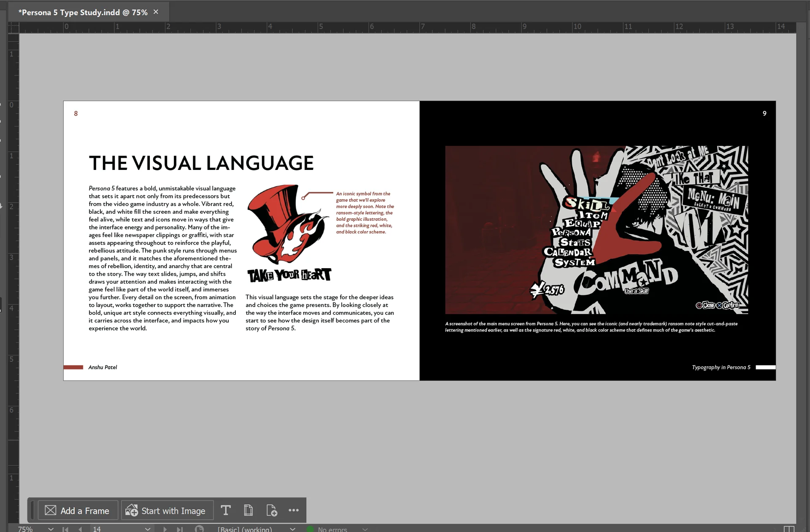This screenshot has height=532, width=810.
Task: Go to the next page arrow
Action: click(165, 529)
